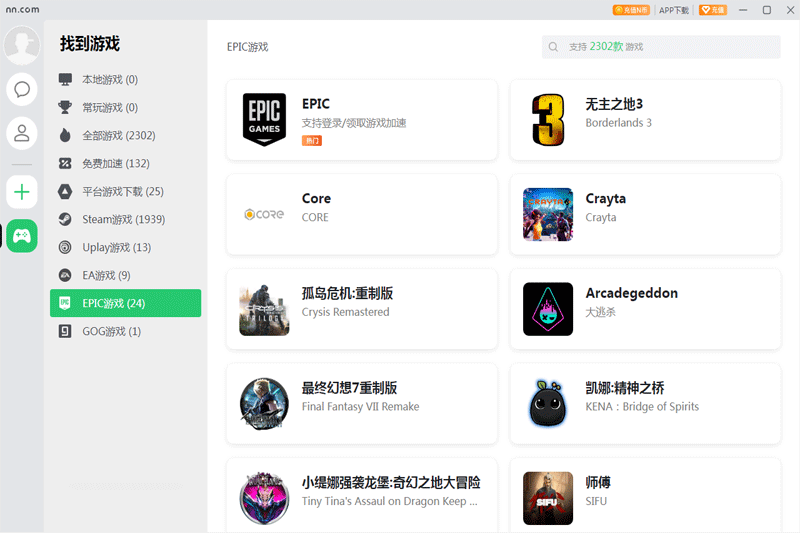Screen dimensions: 800x533
Task: Click the Epic Games logo thumbnail
Action: point(264,120)
